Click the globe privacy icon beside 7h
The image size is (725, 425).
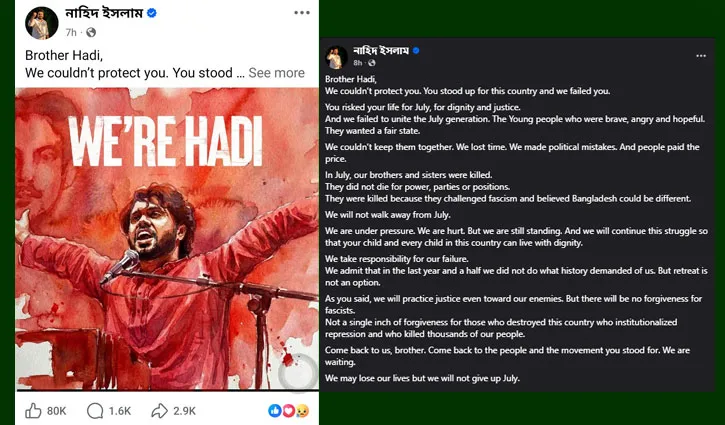92,32
